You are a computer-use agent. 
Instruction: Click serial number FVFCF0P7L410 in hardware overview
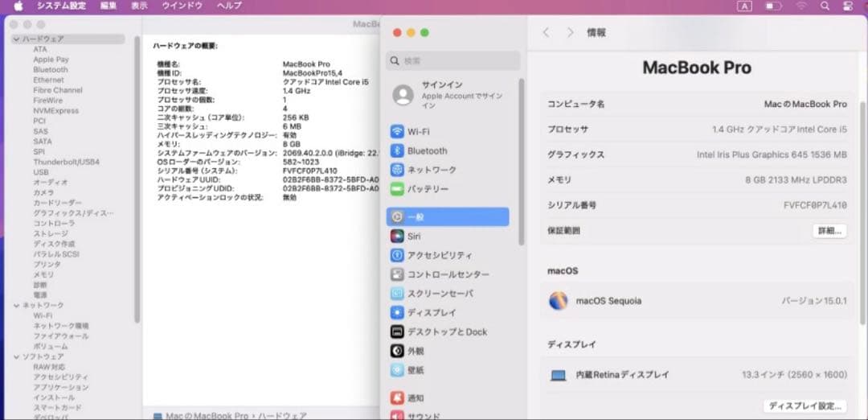pos(309,171)
